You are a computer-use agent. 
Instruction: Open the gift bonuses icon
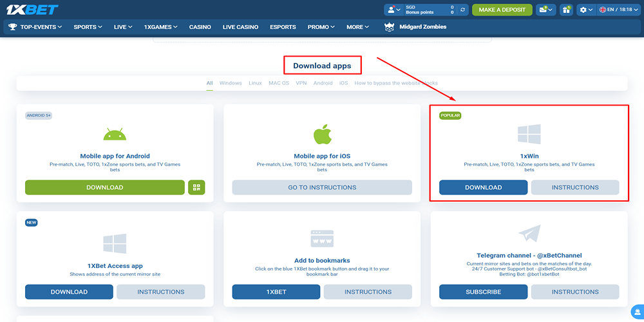[566, 10]
